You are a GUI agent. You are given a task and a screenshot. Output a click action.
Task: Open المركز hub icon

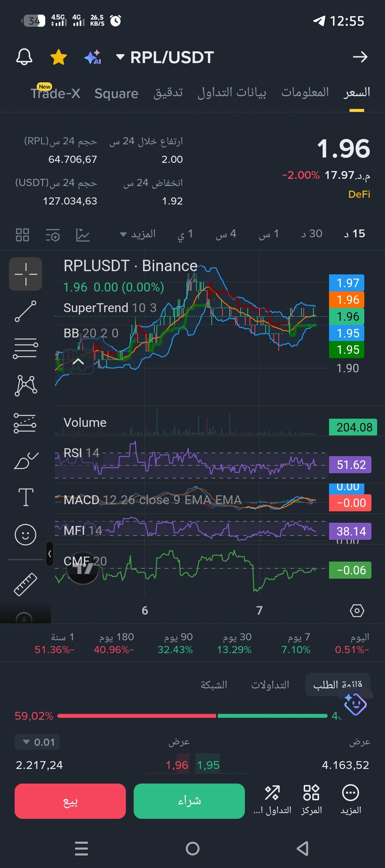click(x=311, y=800)
